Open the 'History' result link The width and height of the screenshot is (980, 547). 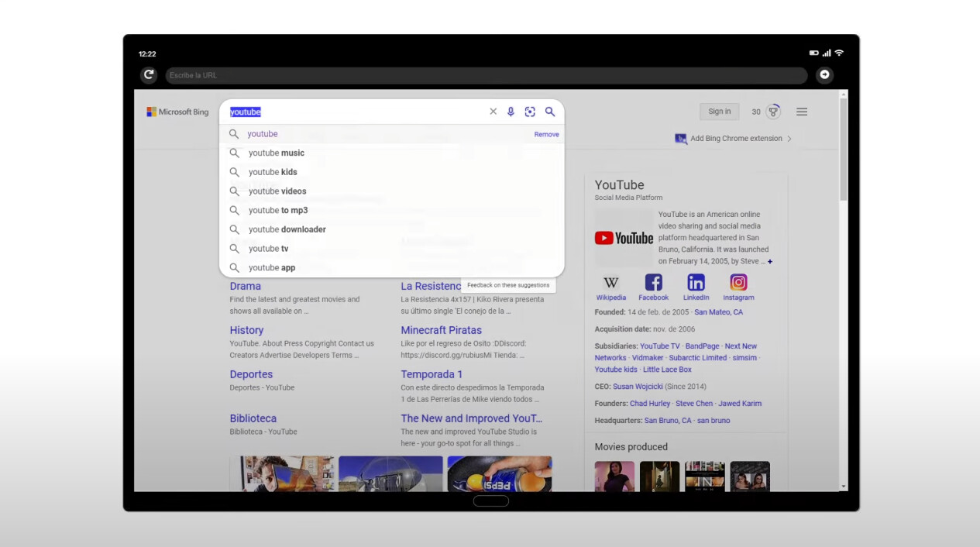pos(246,330)
